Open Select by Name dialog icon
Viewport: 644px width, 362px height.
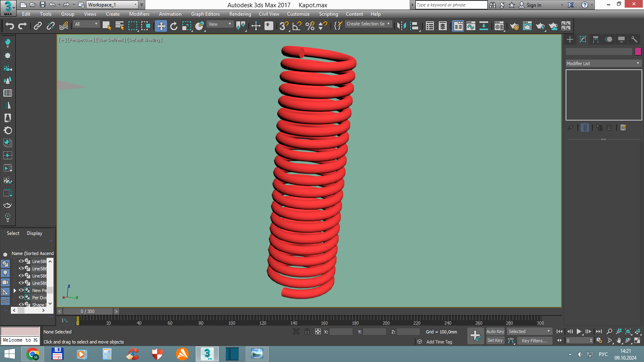[x=120, y=26]
